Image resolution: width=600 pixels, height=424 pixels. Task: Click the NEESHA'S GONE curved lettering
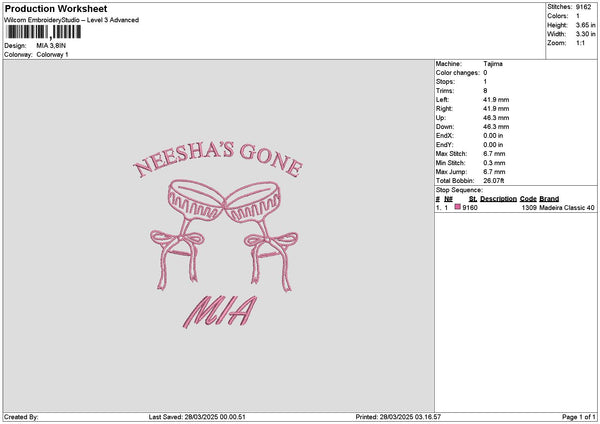tap(218, 160)
